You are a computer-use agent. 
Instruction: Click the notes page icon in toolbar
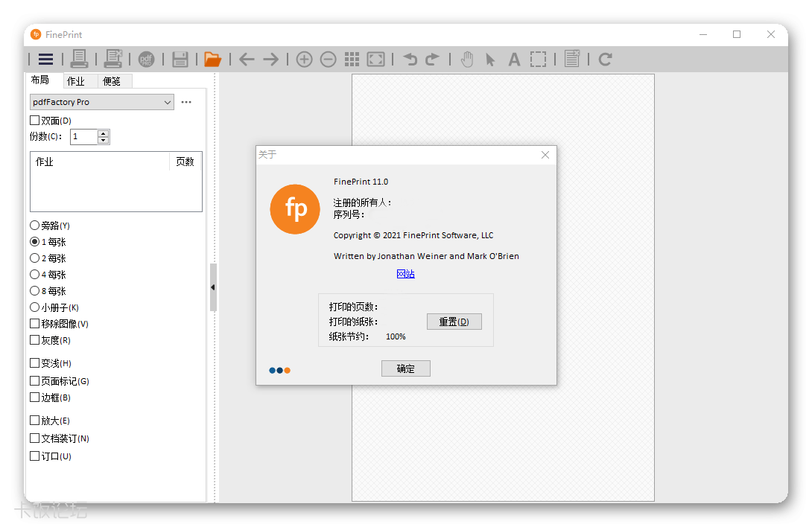click(x=572, y=59)
